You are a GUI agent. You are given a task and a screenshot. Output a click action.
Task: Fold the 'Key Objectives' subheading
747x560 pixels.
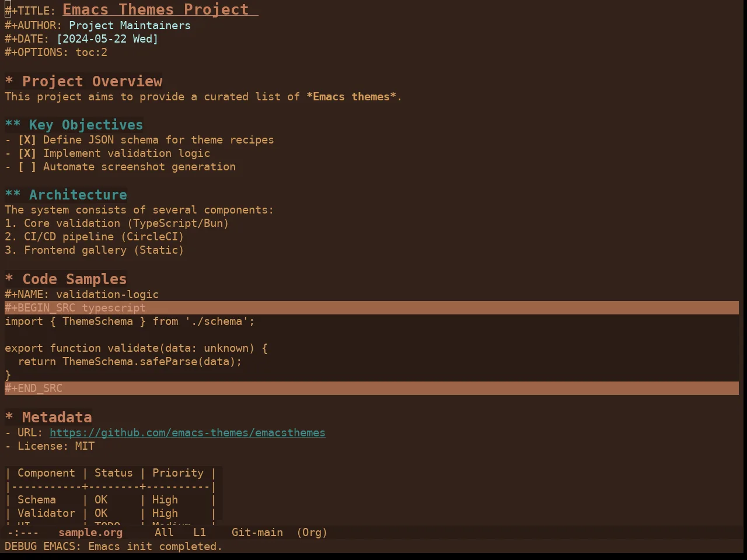74,125
